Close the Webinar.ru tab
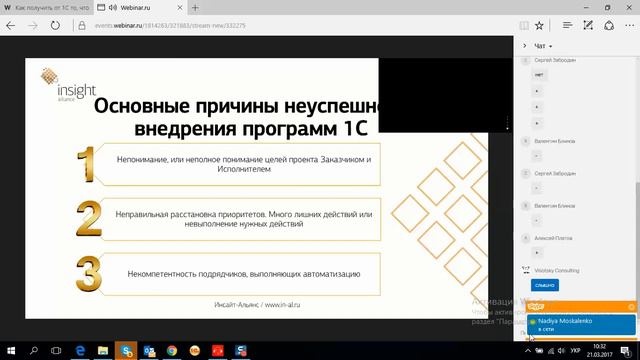This screenshot has height=360, width=640. pyautogui.click(x=180, y=7)
